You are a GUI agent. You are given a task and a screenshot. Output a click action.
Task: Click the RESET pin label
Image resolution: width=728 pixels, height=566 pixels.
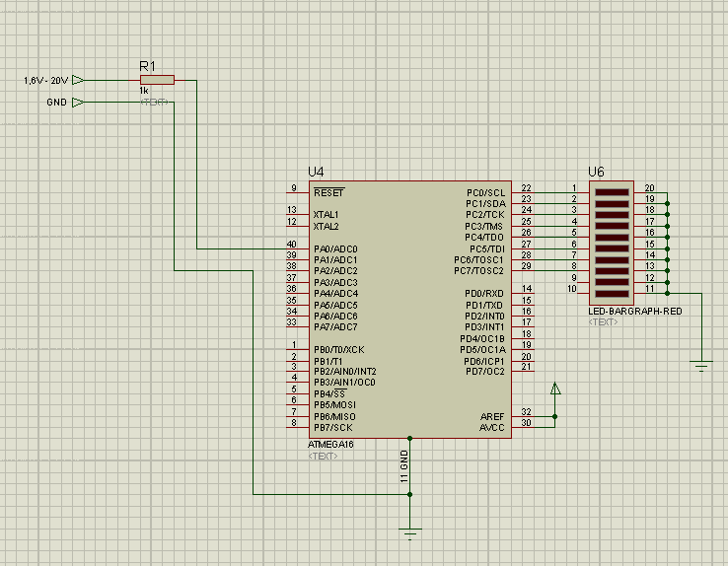328,192
